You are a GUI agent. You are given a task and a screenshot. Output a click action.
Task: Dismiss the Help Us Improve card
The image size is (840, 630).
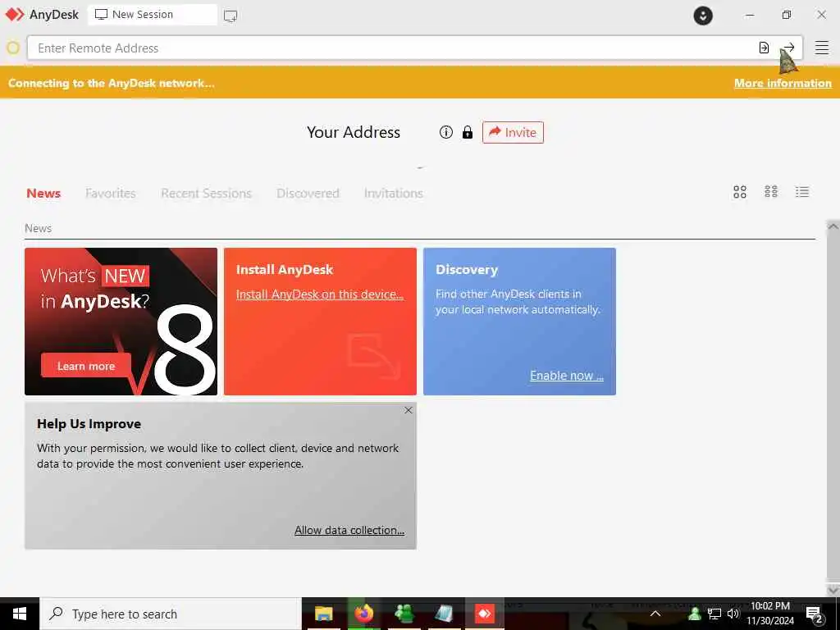409,410
